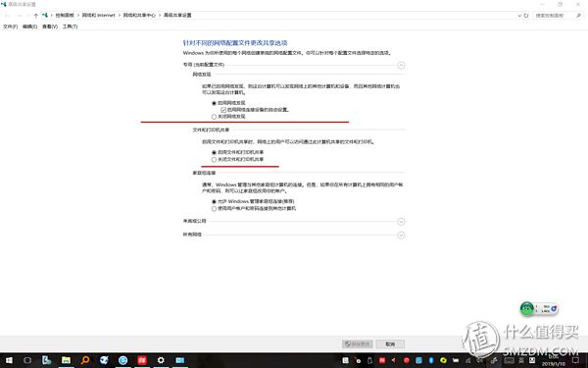Screen dimensions: 588x368
Task: Select turn off file and printer sharing radio
Action: click(x=214, y=160)
